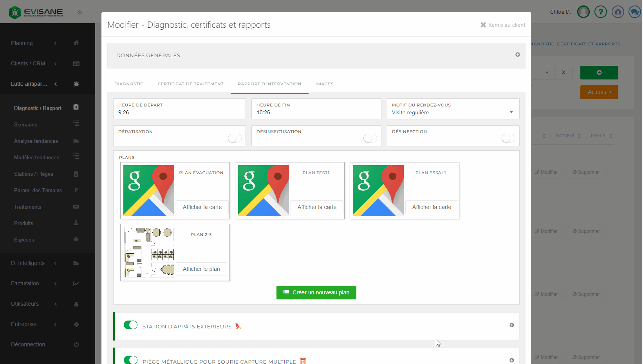Click Créer un nouveau plan button
The image size is (643, 364).
pyautogui.click(x=316, y=292)
